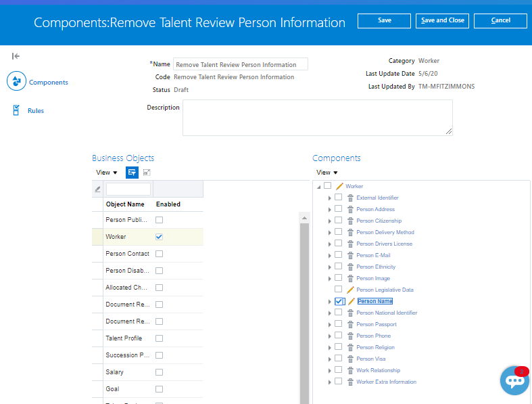Click trash icon for Person National Identifier
The width and height of the screenshot is (532, 404).
[350, 313]
